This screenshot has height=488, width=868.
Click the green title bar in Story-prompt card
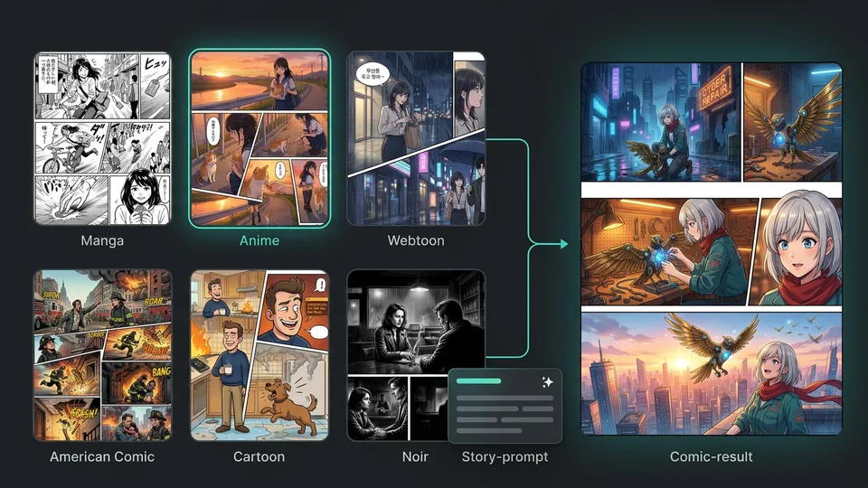click(479, 381)
